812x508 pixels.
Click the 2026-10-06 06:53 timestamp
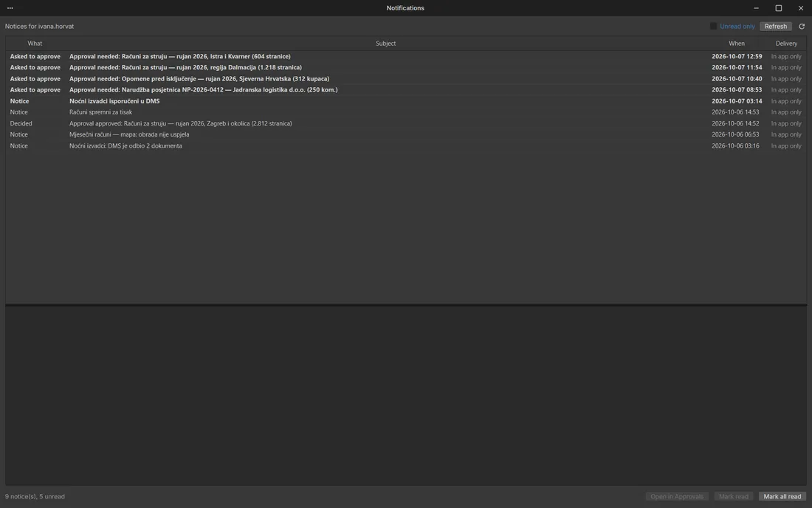(735, 134)
